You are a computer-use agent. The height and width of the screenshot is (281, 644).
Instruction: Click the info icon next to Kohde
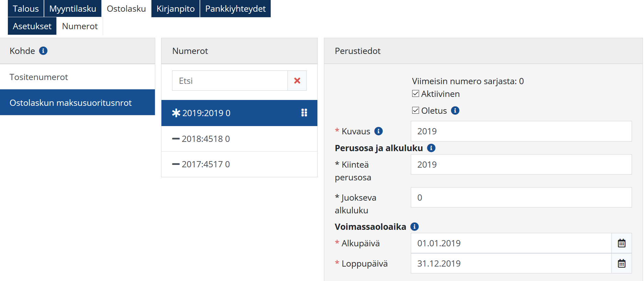pyautogui.click(x=43, y=51)
